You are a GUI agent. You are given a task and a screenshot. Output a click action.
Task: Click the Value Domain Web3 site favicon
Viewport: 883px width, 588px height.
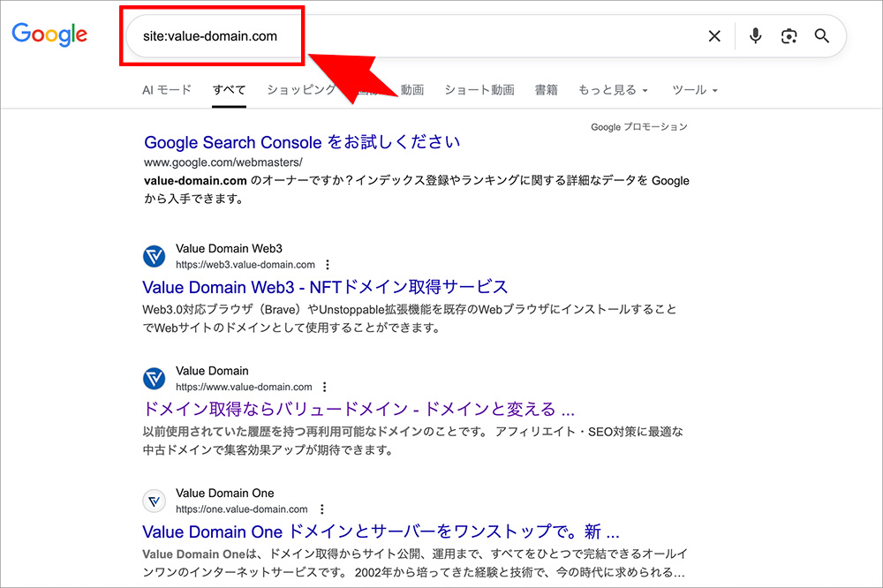(x=154, y=256)
